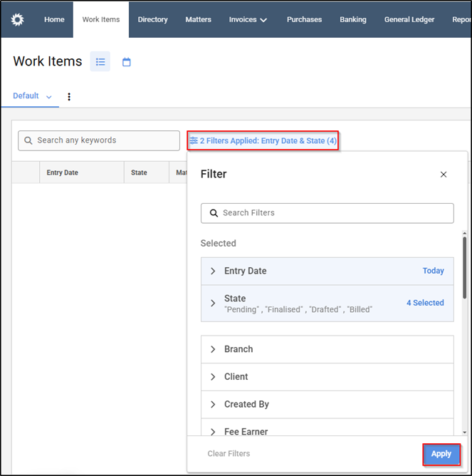Open the Default view dropdown
The height and width of the screenshot is (476, 472).
(x=32, y=96)
